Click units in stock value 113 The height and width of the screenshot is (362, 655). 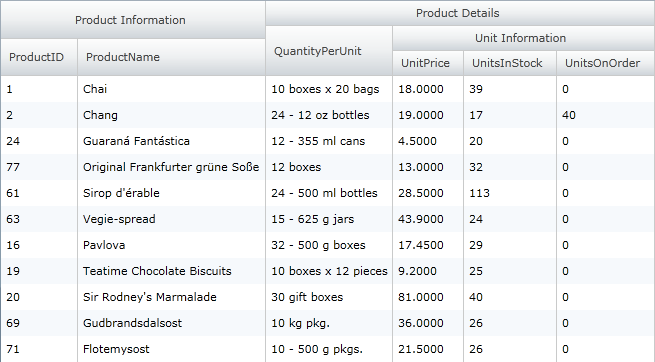[510, 193]
